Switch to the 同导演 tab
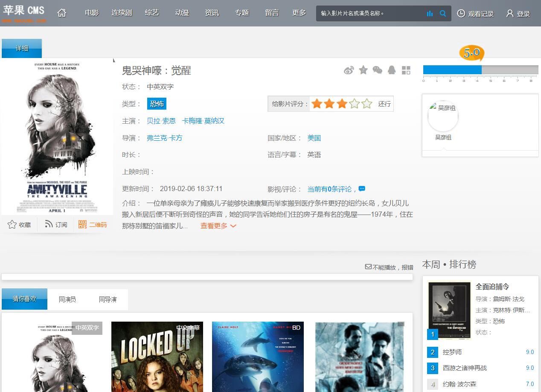 coord(108,299)
